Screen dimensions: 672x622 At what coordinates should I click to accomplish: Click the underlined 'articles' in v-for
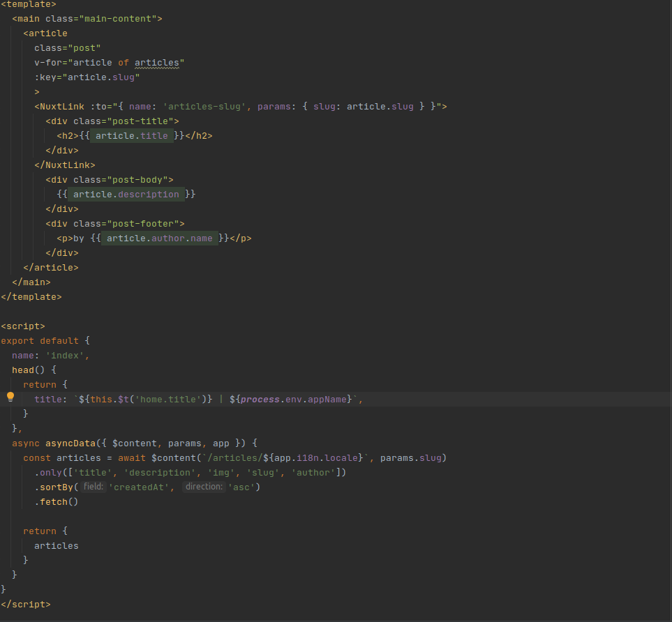tap(157, 63)
